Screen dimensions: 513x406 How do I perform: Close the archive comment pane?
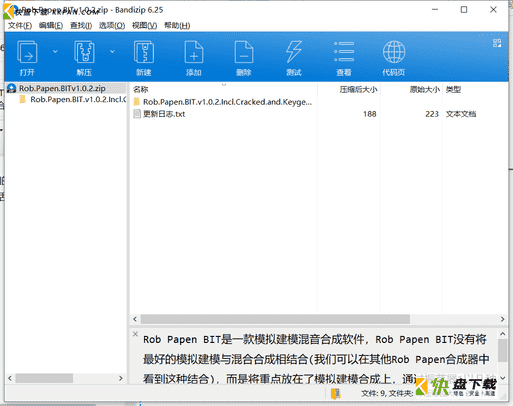click(x=135, y=334)
